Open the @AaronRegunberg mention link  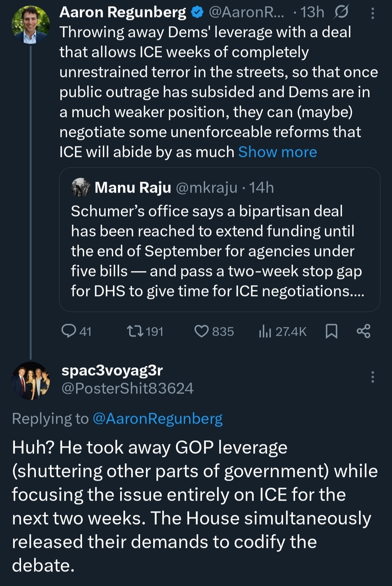[x=158, y=419]
